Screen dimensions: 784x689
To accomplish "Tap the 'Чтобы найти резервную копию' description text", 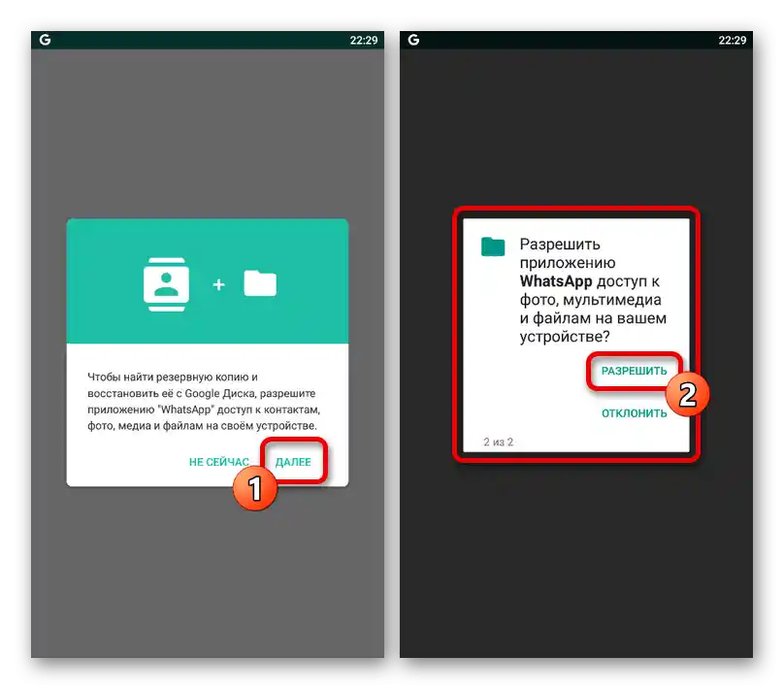I will point(204,402).
